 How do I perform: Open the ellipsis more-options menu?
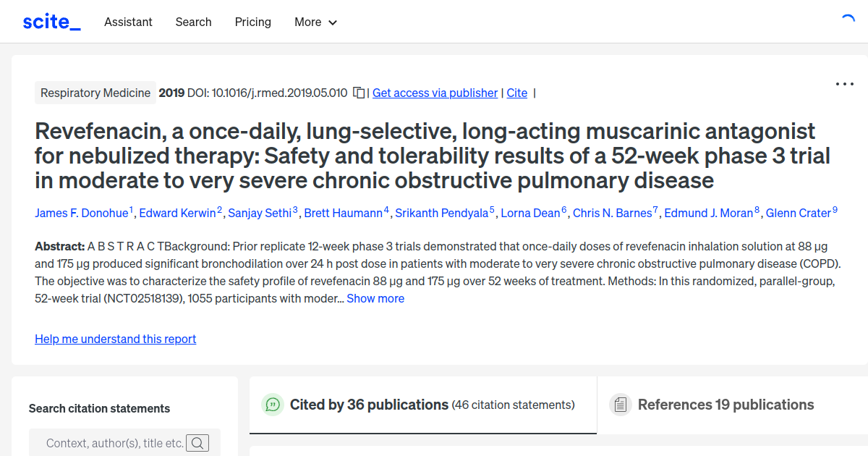[x=844, y=84]
